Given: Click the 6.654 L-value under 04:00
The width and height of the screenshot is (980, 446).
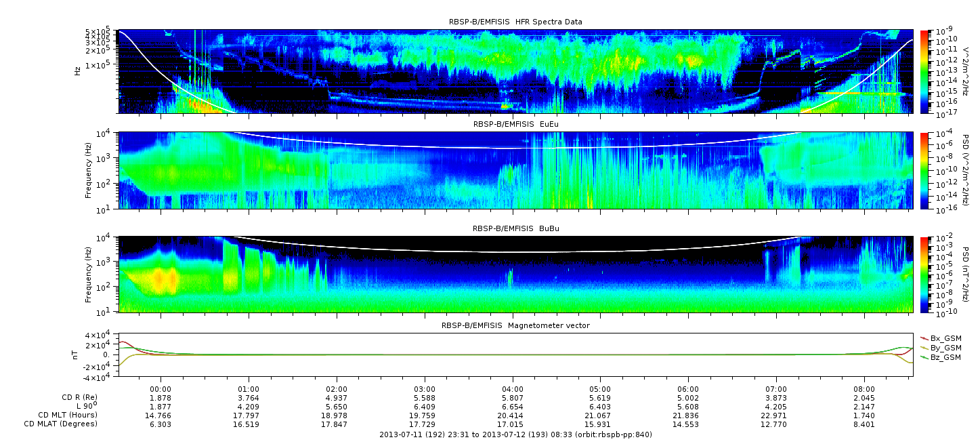Looking at the screenshot, I should [513, 407].
